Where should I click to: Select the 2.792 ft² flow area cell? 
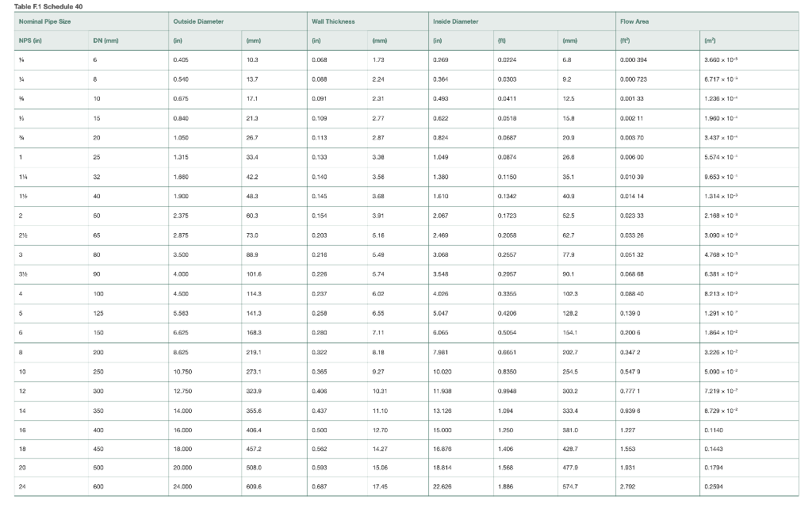point(627,487)
